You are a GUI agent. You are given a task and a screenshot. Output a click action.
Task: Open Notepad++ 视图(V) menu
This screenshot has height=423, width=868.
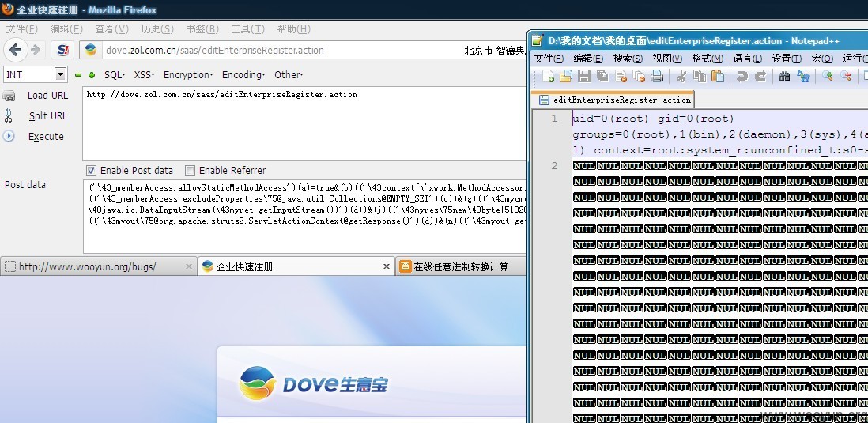pos(667,59)
